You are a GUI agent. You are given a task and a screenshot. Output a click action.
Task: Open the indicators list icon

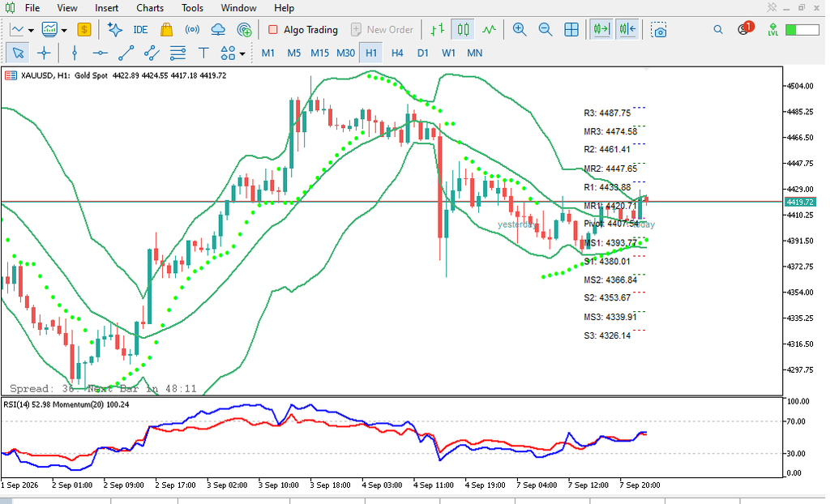[x=49, y=30]
